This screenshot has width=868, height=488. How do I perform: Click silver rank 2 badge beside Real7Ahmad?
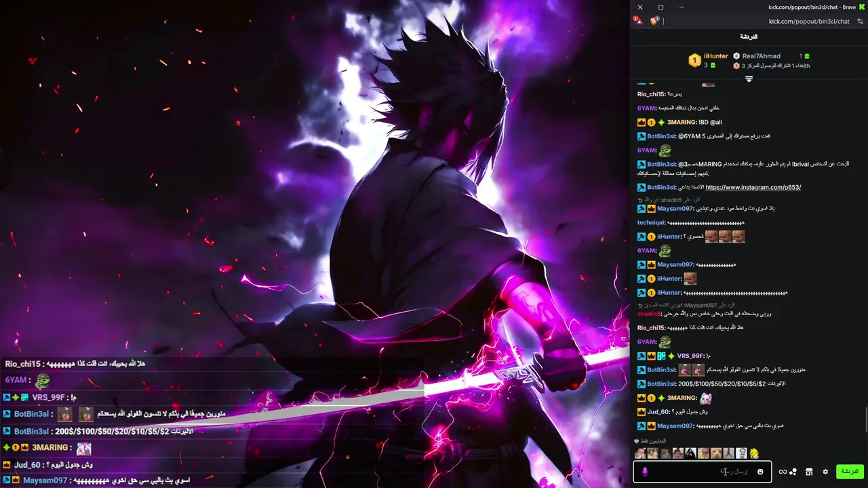click(736, 56)
